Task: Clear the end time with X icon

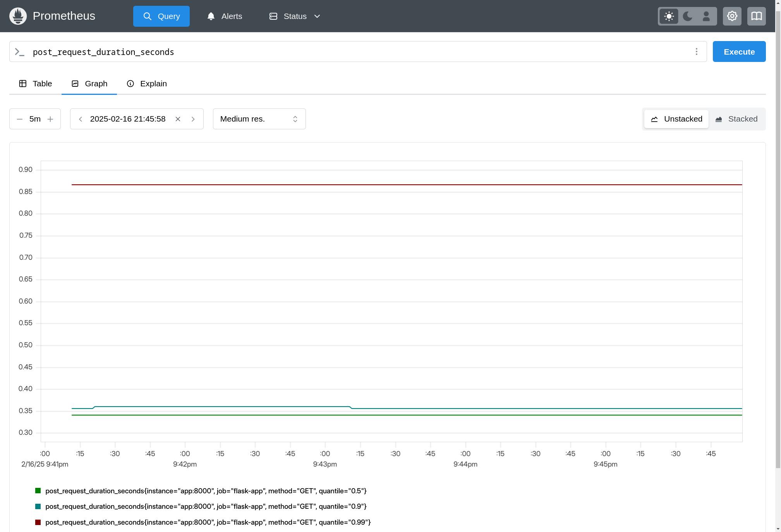Action: coord(178,119)
